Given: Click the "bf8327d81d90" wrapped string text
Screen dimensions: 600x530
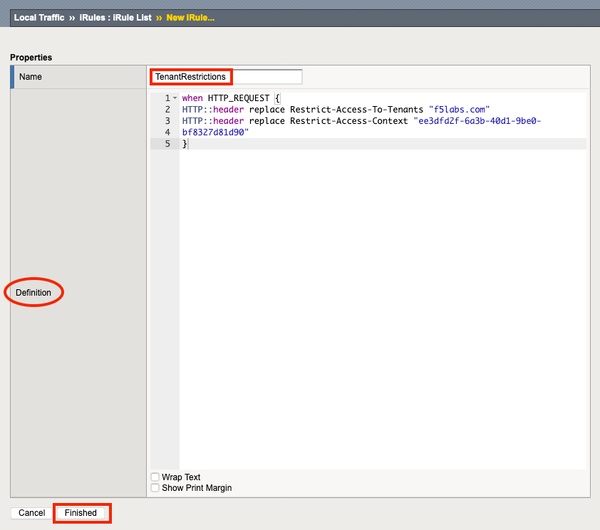Looking at the screenshot, I should coord(215,132).
